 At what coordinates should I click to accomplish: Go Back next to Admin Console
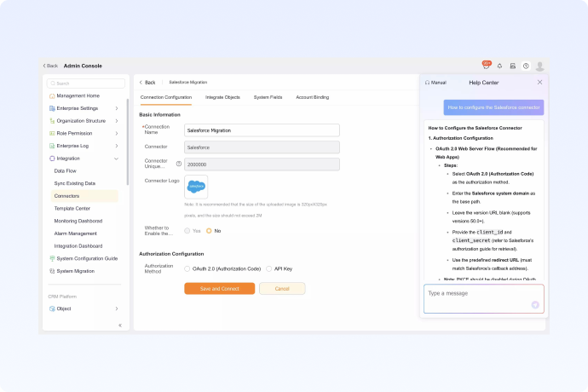point(50,66)
